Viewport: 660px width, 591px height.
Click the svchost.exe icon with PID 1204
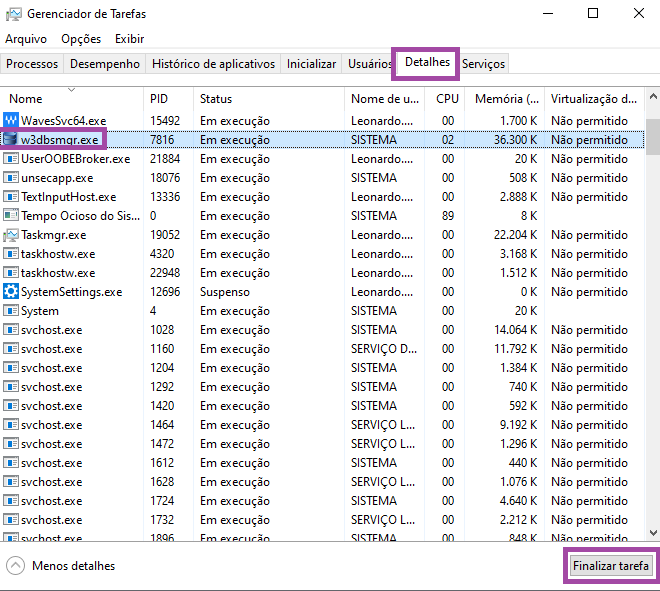pyautogui.click(x=11, y=367)
